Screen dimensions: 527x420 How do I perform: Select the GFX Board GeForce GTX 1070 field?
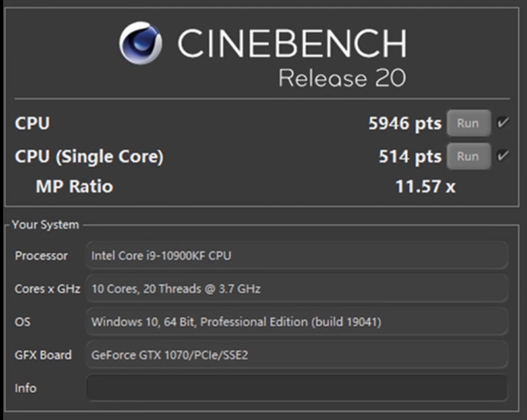pyautogui.click(x=297, y=355)
